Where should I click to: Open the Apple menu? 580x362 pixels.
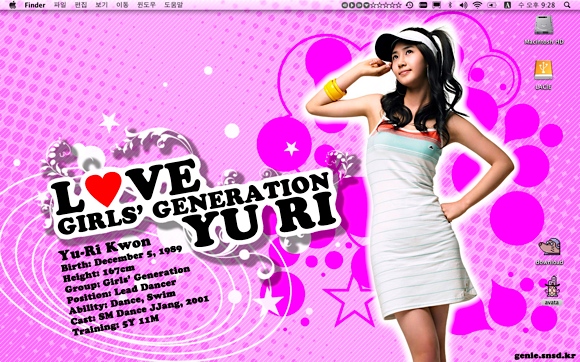point(13,5)
